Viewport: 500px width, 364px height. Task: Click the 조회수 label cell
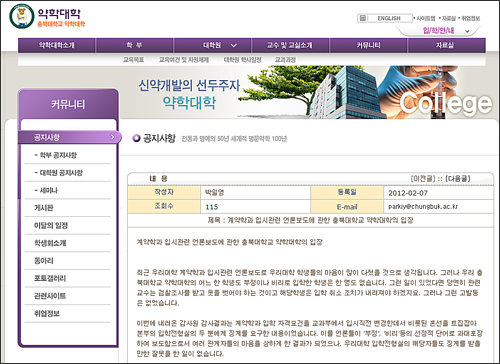(x=164, y=206)
